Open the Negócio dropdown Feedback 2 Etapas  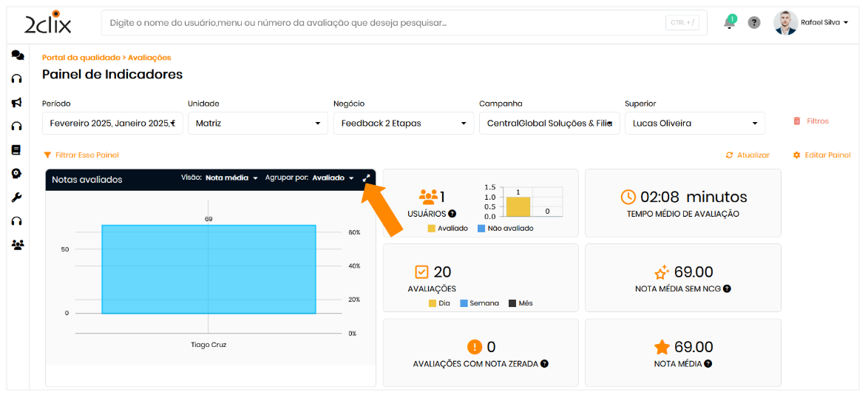[403, 124]
